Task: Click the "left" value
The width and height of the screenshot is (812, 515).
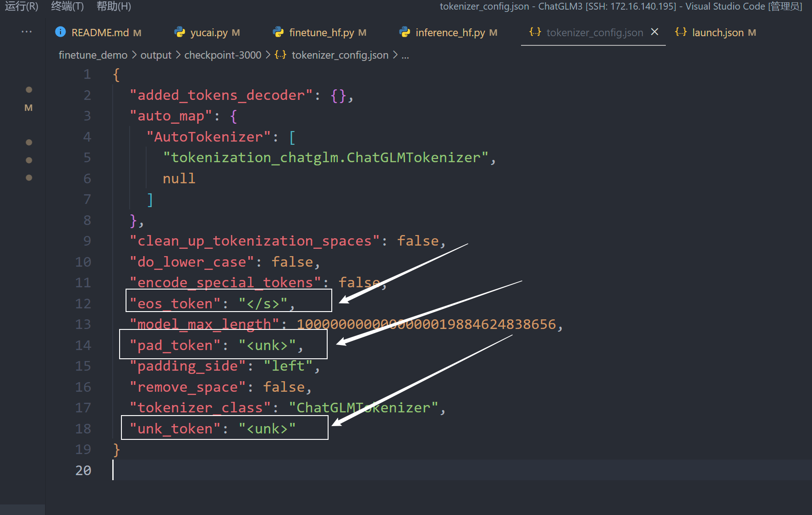Action: (x=288, y=366)
